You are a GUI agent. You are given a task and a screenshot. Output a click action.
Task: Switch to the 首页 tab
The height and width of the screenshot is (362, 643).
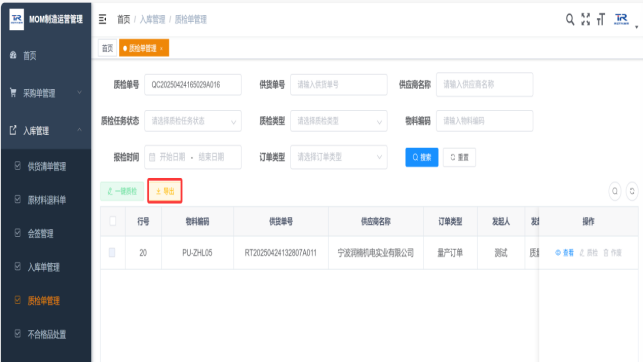click(x=107, y=48)
